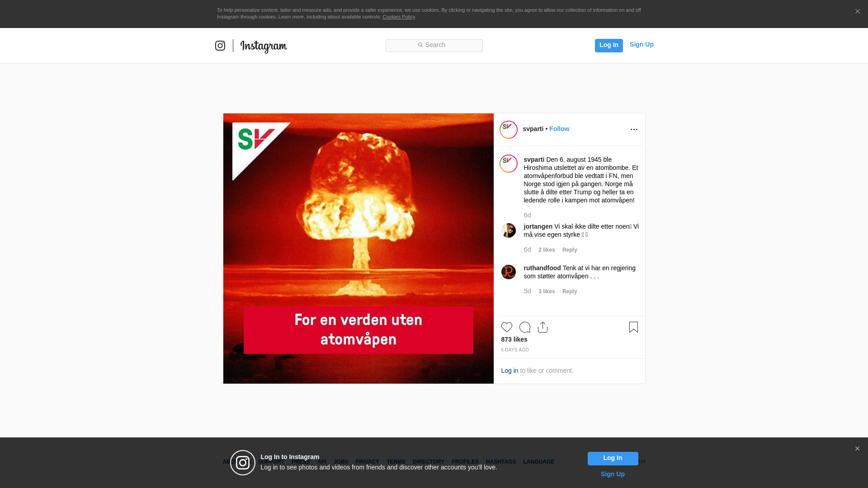This screenshot has height=488, width=868.
Task: Open svparti avatar beside the caption
Action: [x=509, y=164]
